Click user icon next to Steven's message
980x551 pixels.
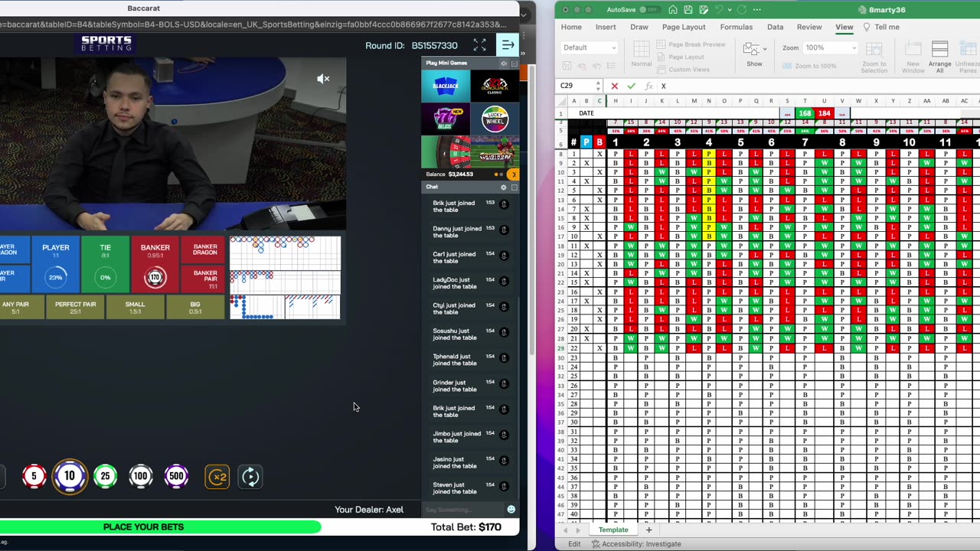(504, 486)
